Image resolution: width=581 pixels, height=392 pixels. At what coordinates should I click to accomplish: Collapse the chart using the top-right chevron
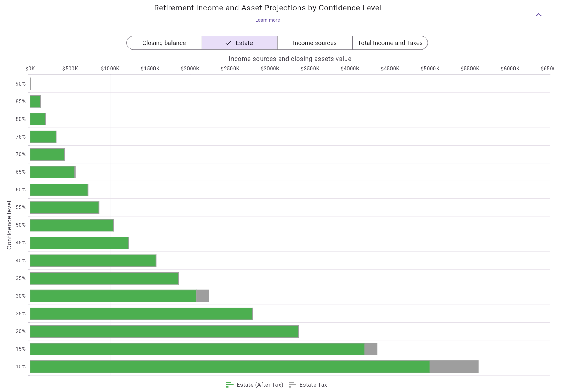coord(538,15)
